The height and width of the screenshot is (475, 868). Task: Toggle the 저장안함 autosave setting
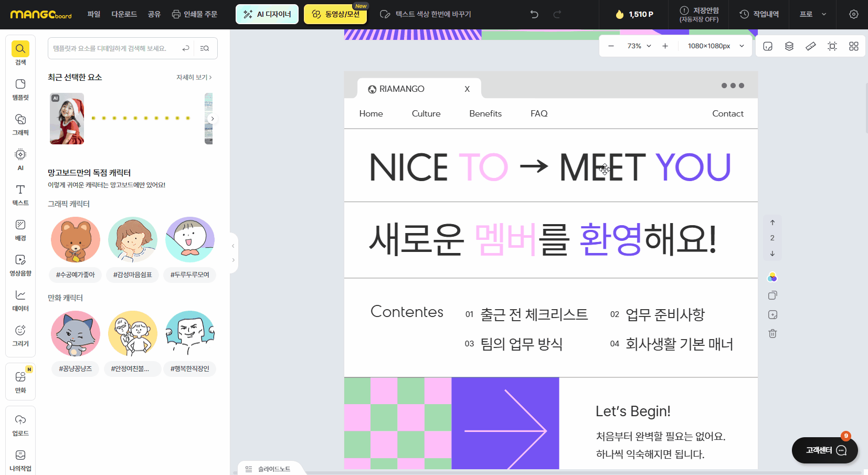(699, 15)
